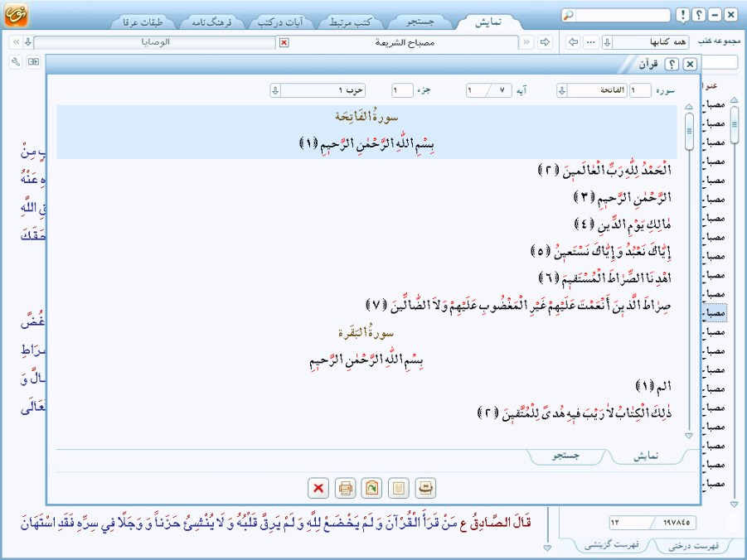Select the top نمایش tab
The image size is (747, 560).
[x=488, y=22]
